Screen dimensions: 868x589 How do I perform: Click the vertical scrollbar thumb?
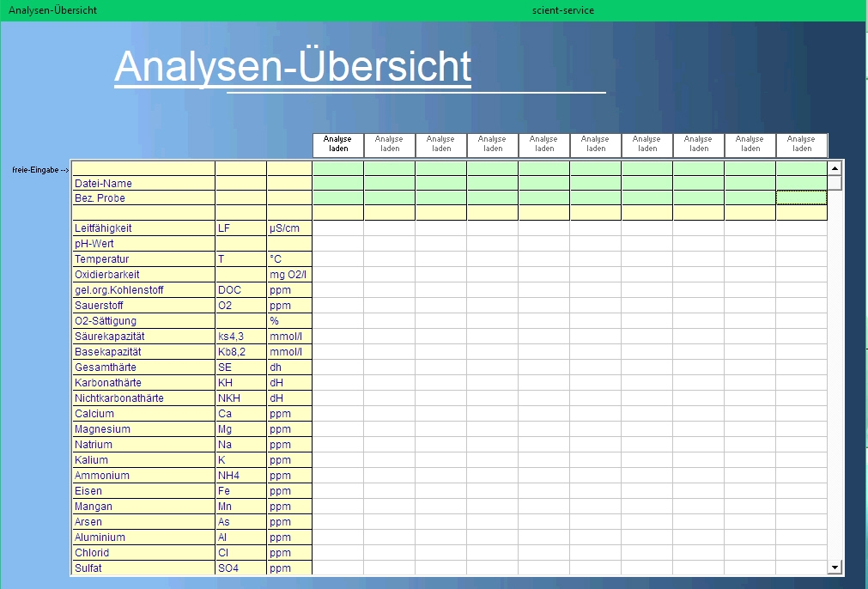click(835, 183)
